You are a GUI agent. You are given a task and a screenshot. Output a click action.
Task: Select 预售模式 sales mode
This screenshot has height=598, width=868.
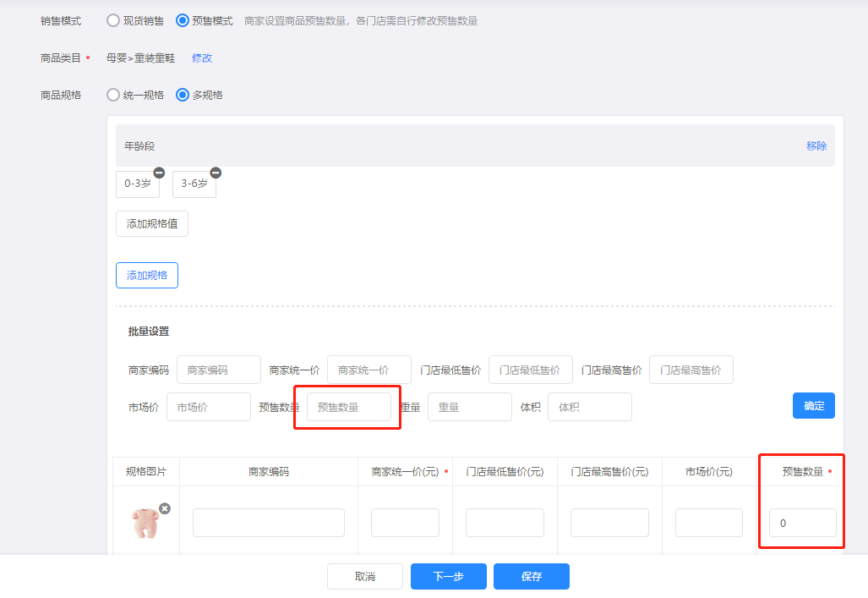click(182, 20)
